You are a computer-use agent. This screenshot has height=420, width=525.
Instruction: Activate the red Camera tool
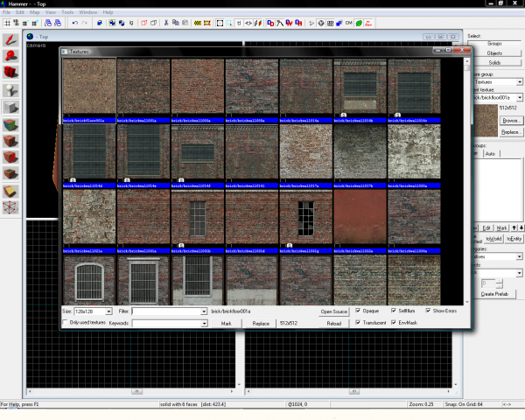10,72
